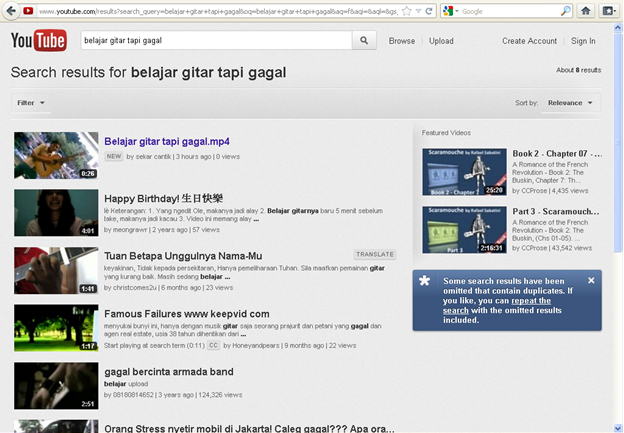Click the Famous Failures video thumbnail
This screenshot has height=433, width=624.
pyautogui.click(x=56, y=328)
